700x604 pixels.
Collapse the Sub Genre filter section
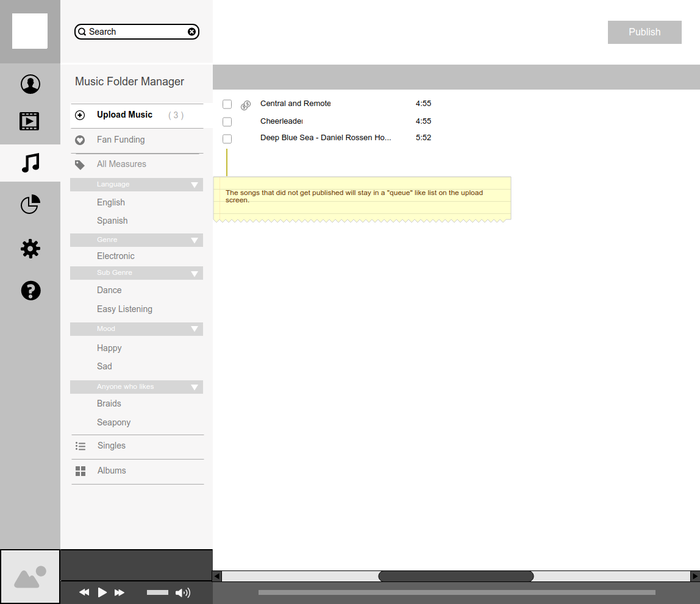(x=194, y=274)
